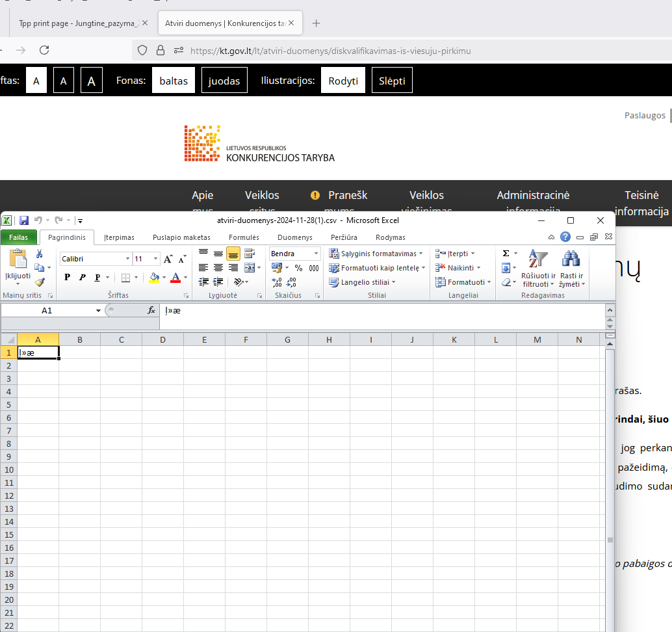Click the increase font size icon
The width and height of the screenshot is (672, 632).
pos(168,259)
